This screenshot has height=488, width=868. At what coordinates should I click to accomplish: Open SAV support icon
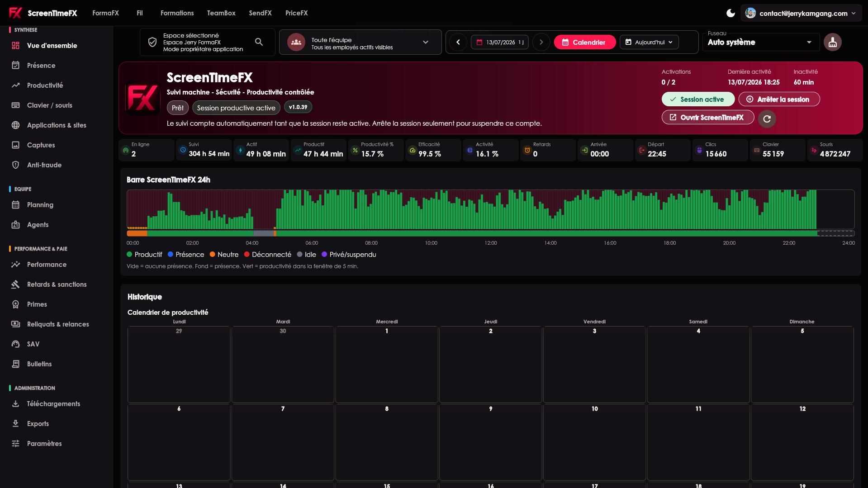pyautogui.click(x=16, y=344)
